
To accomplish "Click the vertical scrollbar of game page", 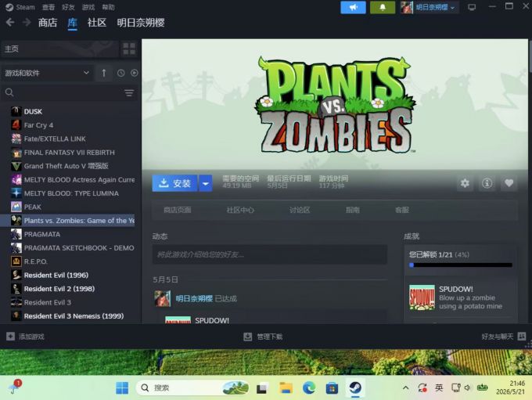I will 530,58.
